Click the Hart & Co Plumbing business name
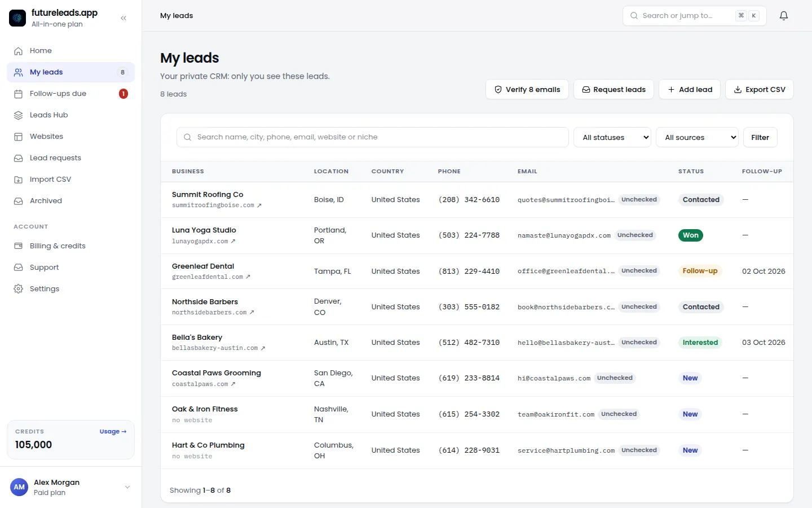The height and width of the screenshot is (508, 812). [x=208, y=445]
